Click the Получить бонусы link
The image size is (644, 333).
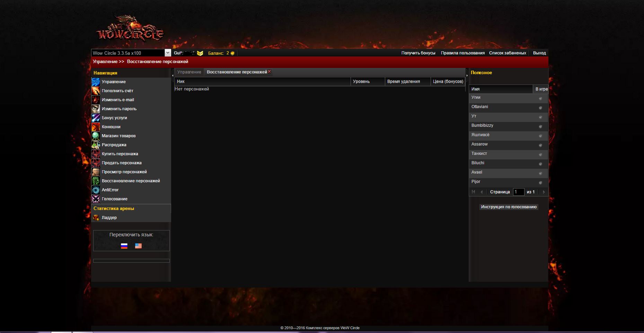(418, 53)
